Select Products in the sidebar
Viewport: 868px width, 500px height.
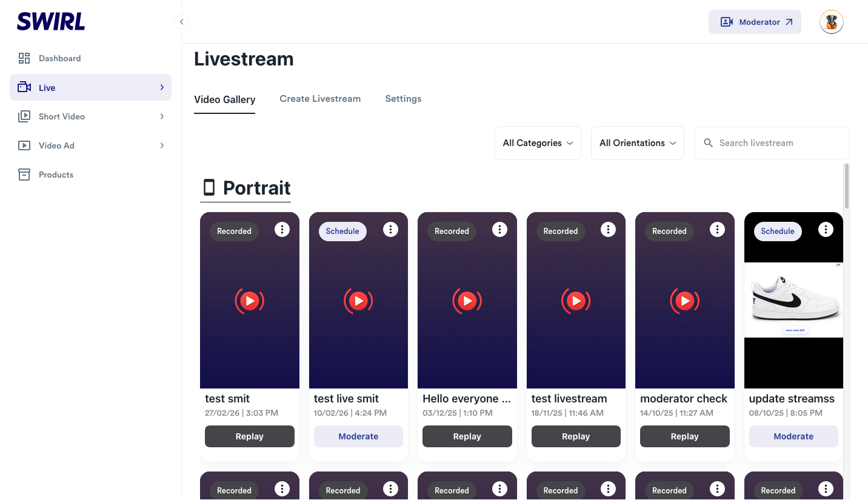[91, 175]
